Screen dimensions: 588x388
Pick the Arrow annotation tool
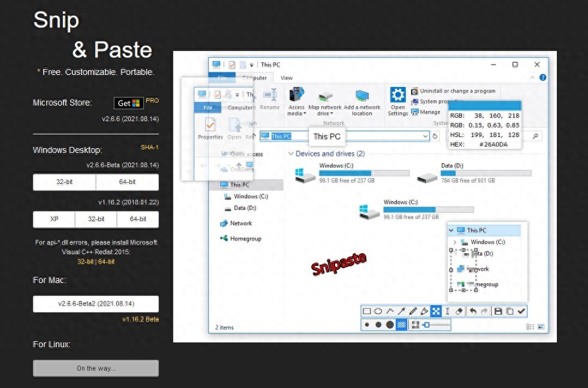tap(402, 311)
